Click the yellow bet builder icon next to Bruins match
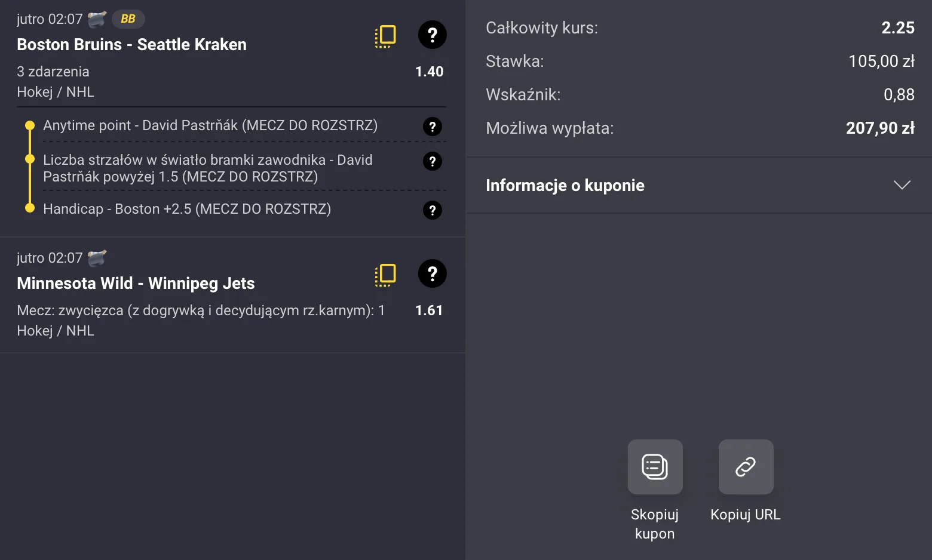 tap(385, 35)
